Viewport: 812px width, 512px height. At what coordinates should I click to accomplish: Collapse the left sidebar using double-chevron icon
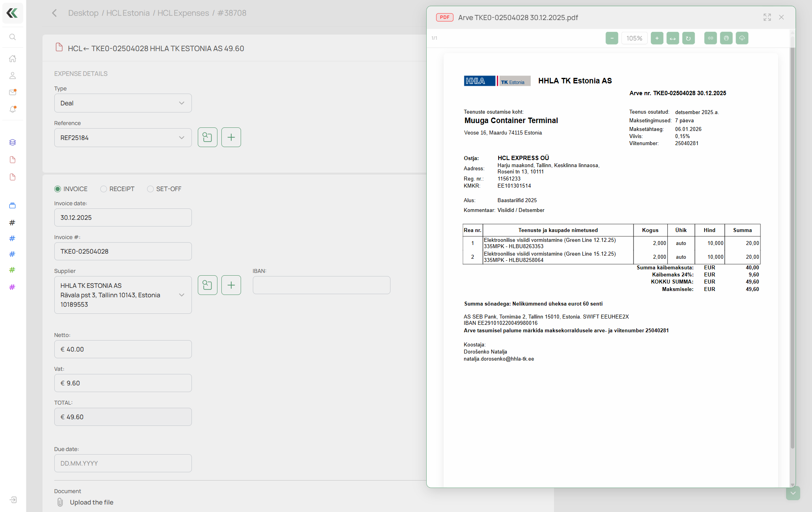pyautogui.click(x=13, y=13)
